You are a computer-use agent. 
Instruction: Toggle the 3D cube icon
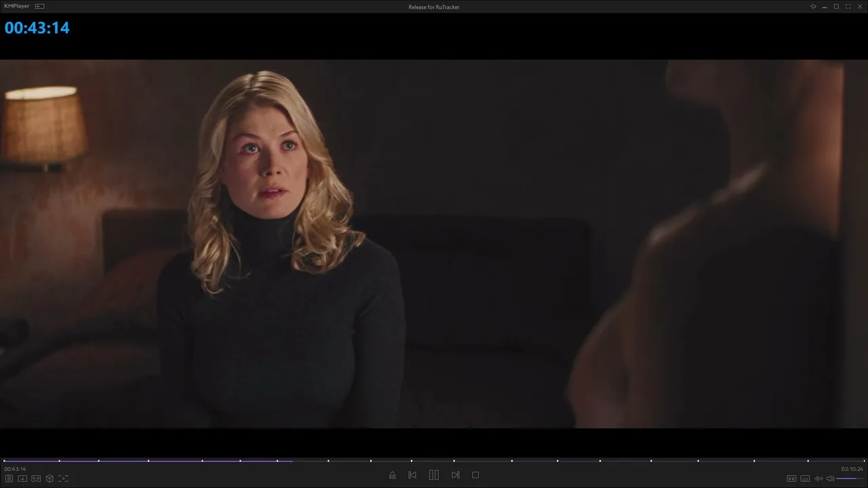(50, 479)
